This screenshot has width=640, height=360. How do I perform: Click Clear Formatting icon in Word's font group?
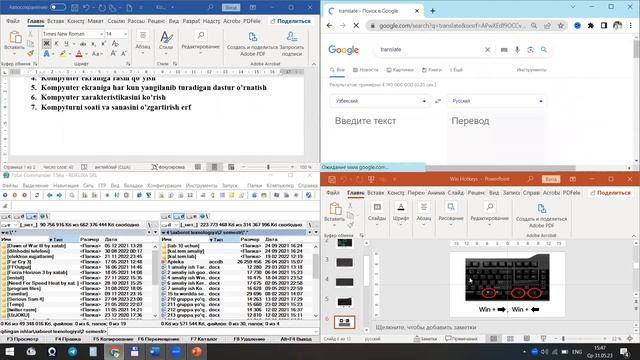click(115, 44)
